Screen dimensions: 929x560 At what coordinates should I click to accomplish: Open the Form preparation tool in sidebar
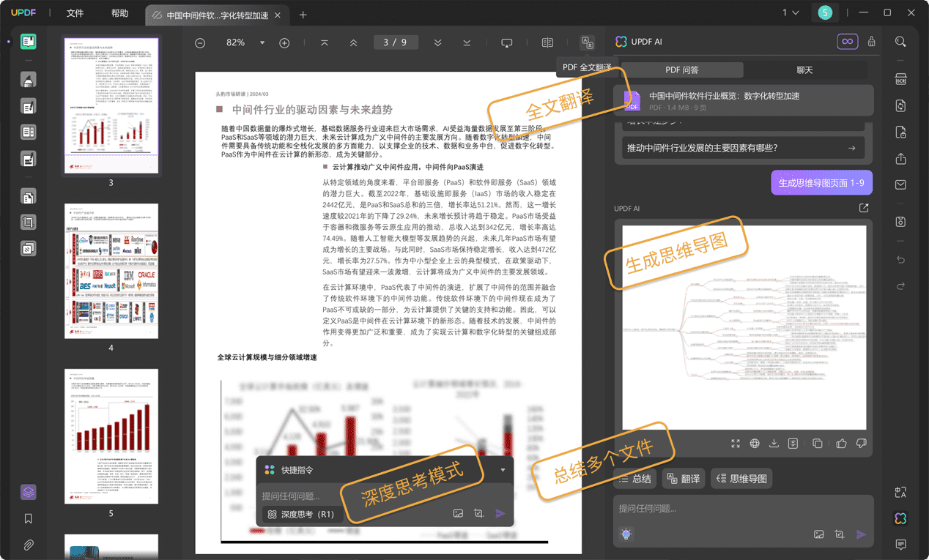(29, 132)
